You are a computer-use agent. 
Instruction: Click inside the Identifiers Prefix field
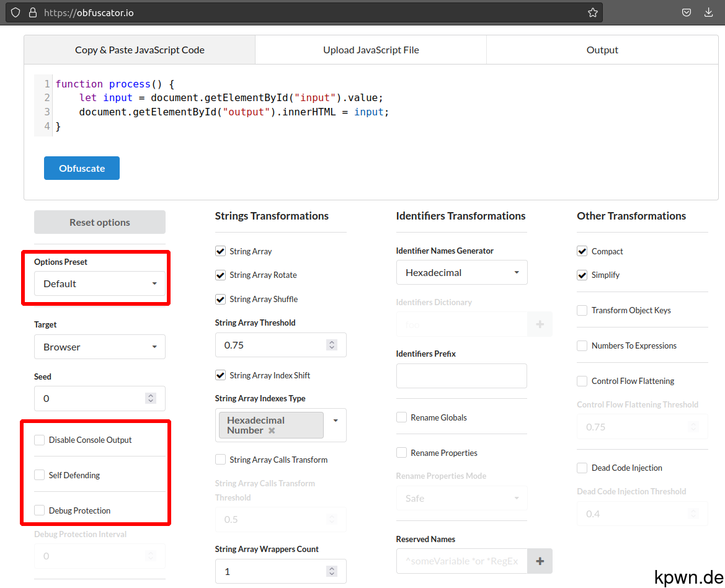(x=461, y=376)
